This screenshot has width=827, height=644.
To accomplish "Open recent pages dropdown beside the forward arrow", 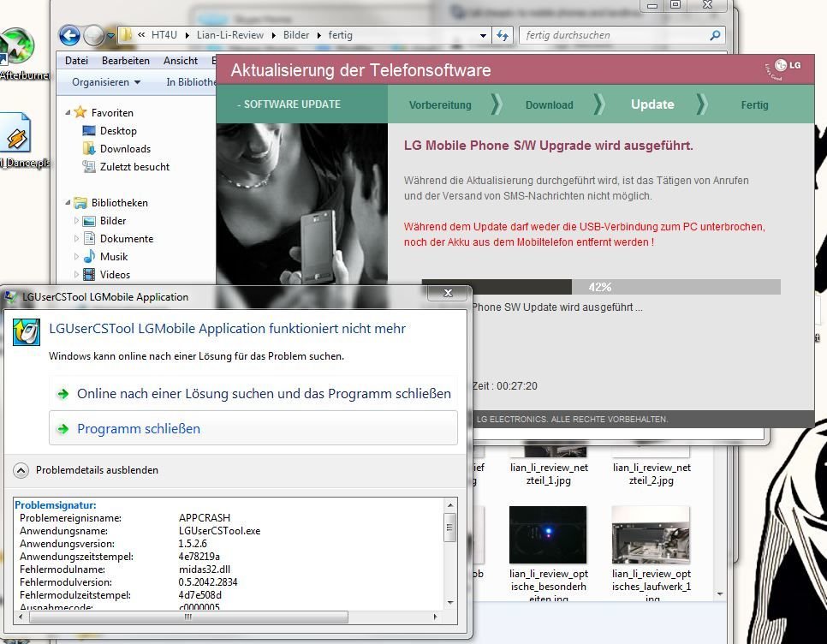I will 110,36.
